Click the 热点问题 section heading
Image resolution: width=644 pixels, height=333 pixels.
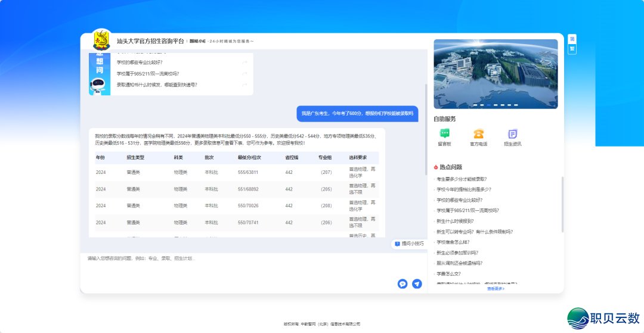tap(451, 167)
